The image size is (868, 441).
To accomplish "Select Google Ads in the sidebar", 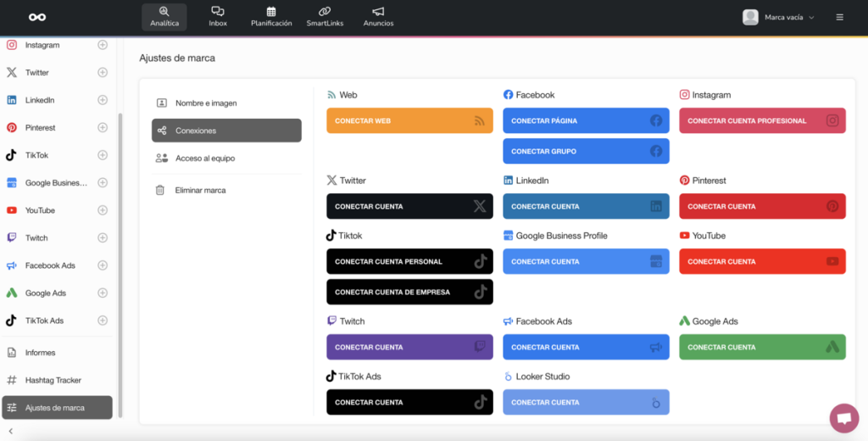I will [47, 293].
